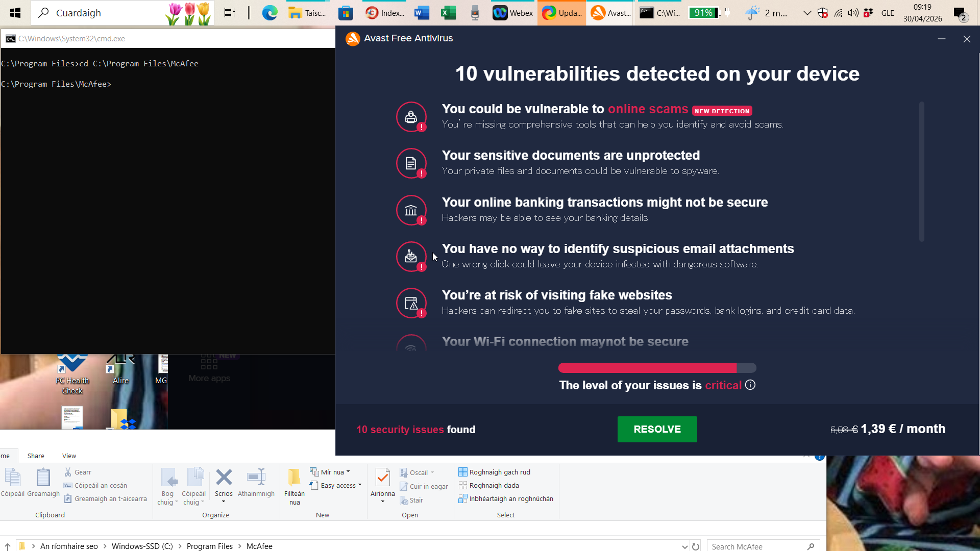Screen dimensions: 980x551
Task: Click the email attachments warning icon
Action: coord(411,257)
